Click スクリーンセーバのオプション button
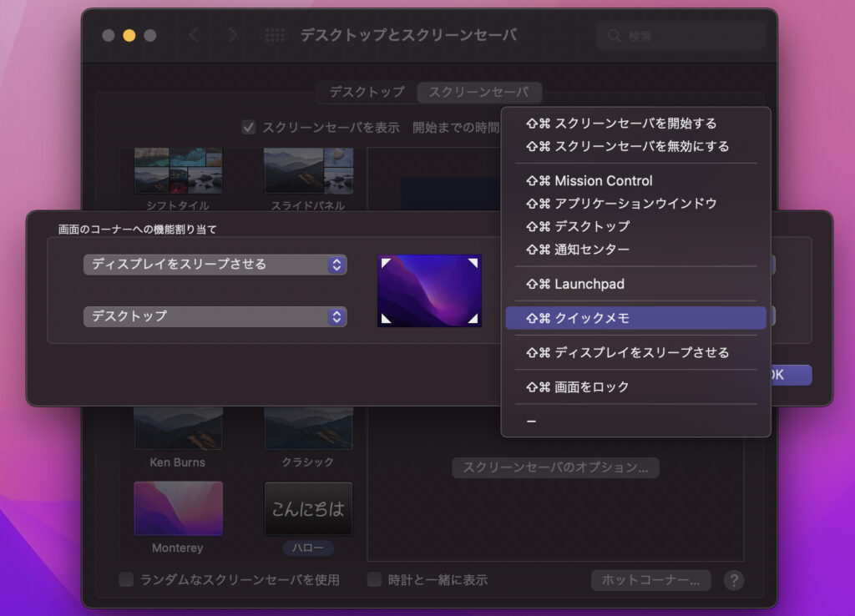The width and height of the screenshot is (855, 616). [555, 467]
